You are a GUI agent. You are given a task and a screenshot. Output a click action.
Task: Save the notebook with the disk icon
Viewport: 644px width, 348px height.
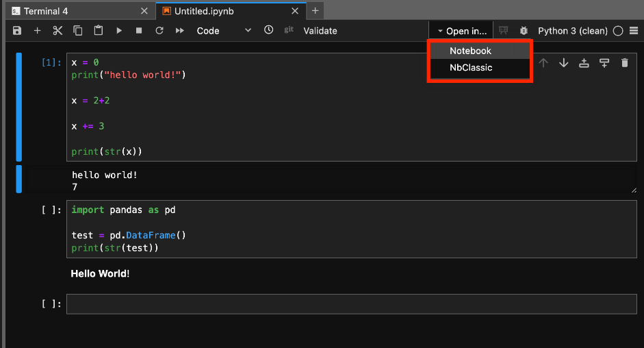click(17, 30)
